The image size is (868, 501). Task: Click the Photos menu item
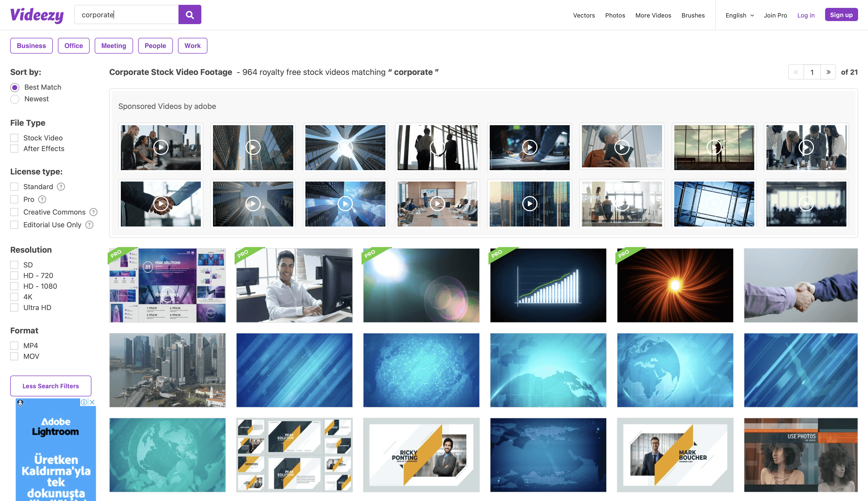pyautogui.click(x=615, y=15)
